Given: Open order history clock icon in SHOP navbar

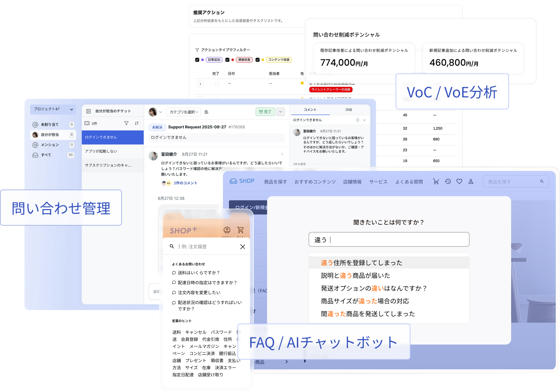Looking at the screenshot, I should click(x=448, y=181).
